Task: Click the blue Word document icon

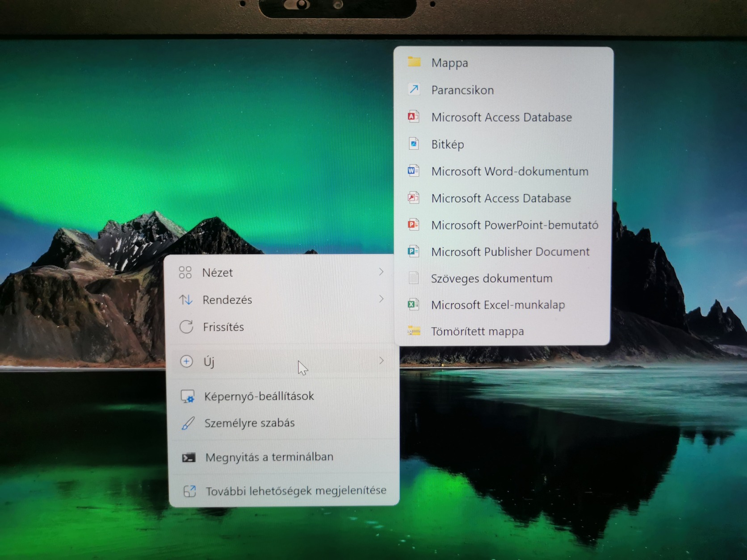Action: pos(413,171)
